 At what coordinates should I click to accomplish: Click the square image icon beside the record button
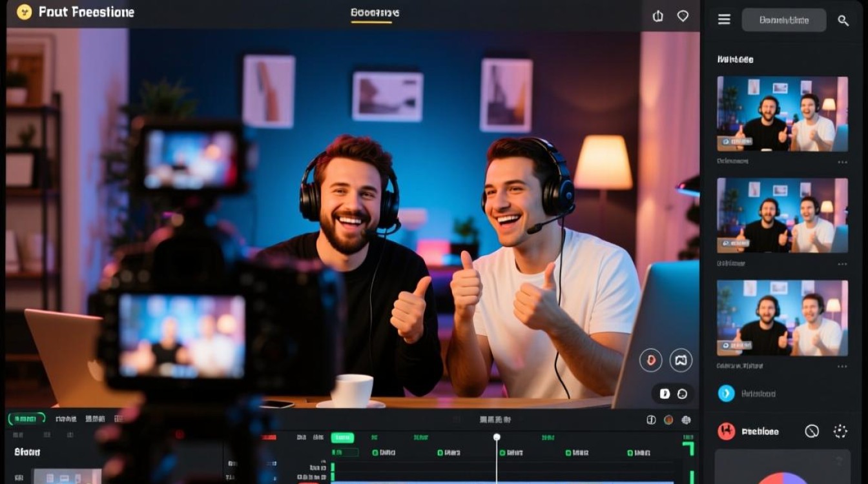click(681, 360)
